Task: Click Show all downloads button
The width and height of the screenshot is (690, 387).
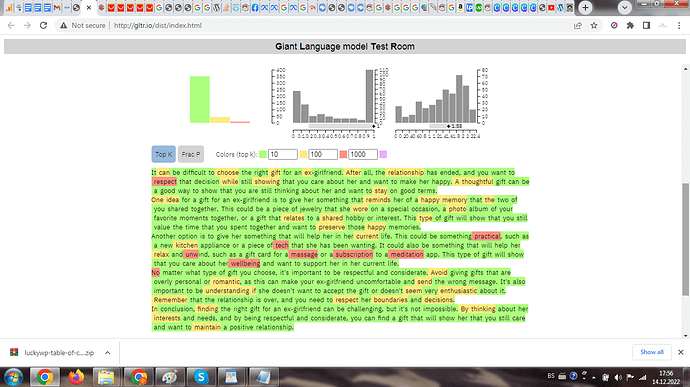Action: coord(652,352)
